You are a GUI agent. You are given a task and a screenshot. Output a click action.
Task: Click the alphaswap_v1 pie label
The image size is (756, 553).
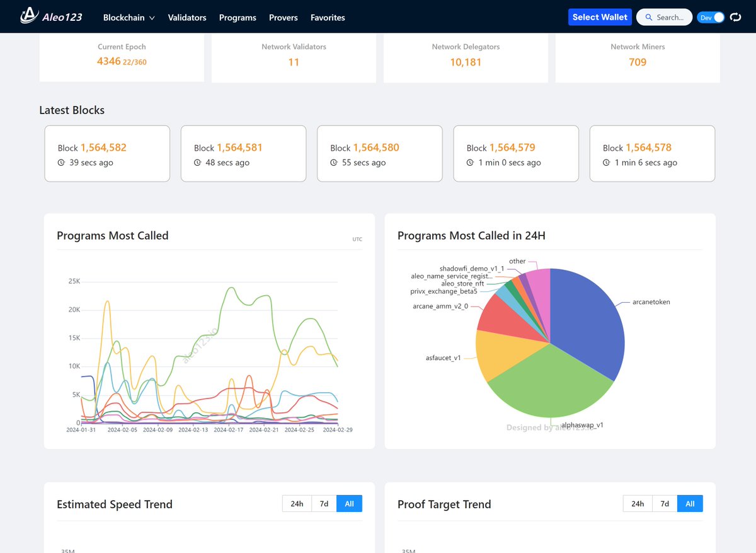[x=582, y=425]
